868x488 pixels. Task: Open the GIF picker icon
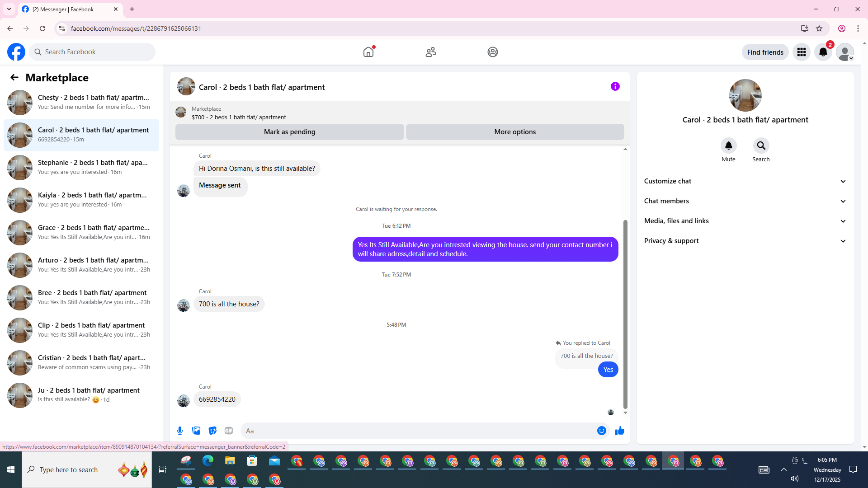[x=229, y=431]
